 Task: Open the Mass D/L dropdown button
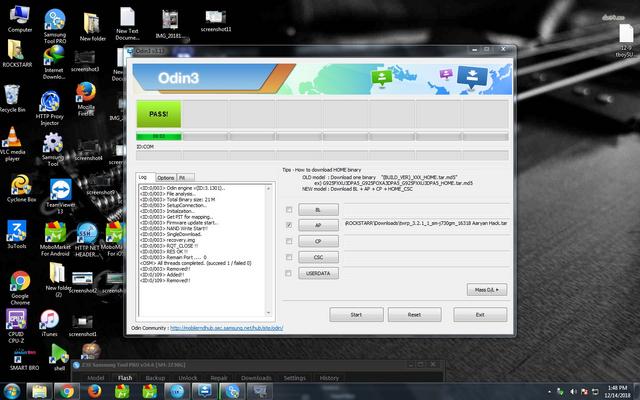487,289
